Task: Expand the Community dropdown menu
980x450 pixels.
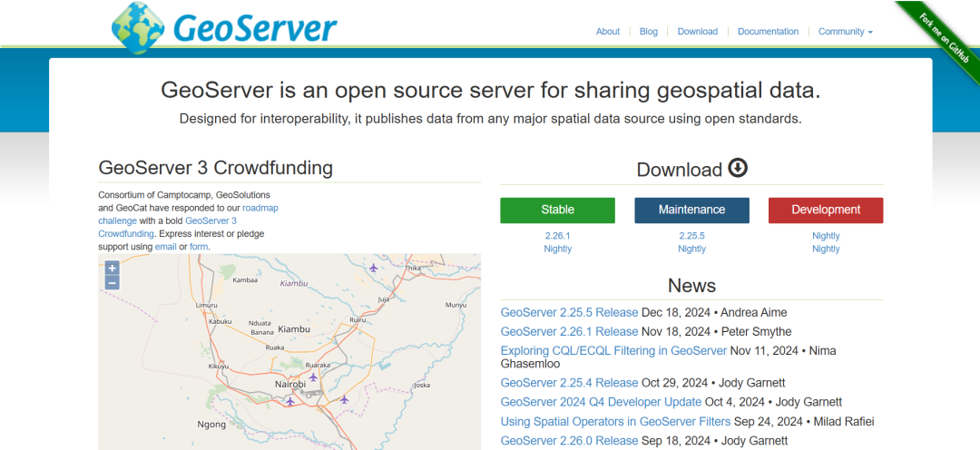Action: point(845,31)
